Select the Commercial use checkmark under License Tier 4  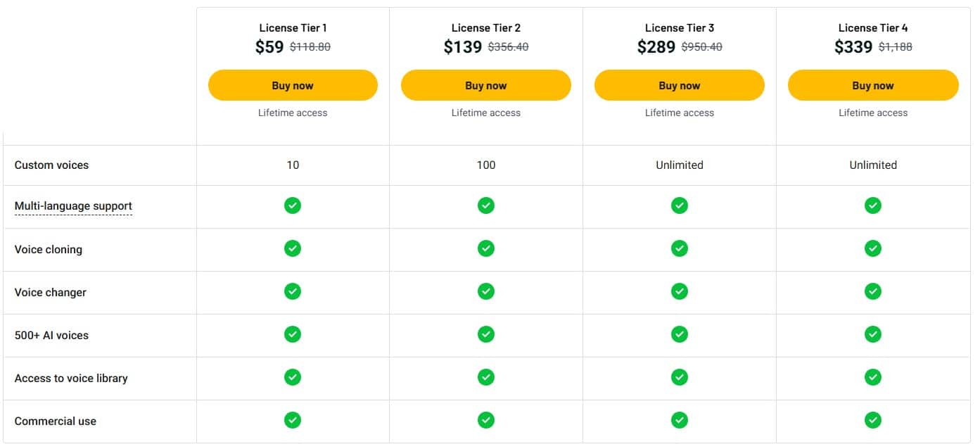click(x=872, y=421)
